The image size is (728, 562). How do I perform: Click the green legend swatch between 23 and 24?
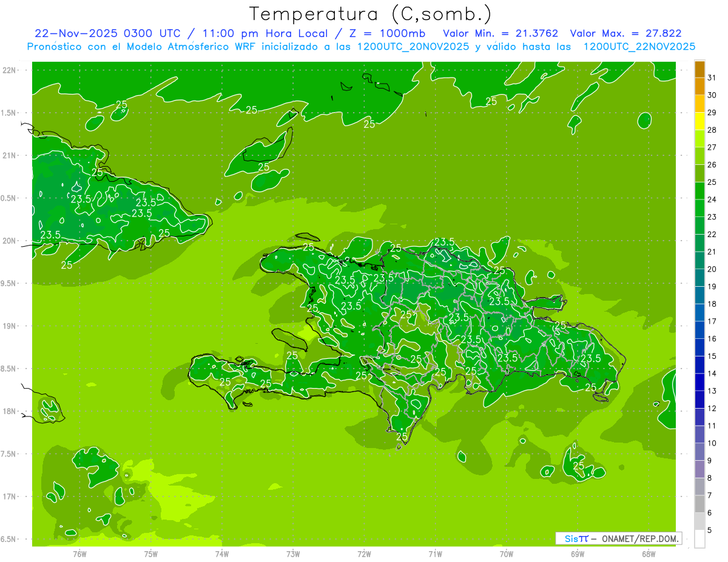pyautogui.click(x=699, y=209)
